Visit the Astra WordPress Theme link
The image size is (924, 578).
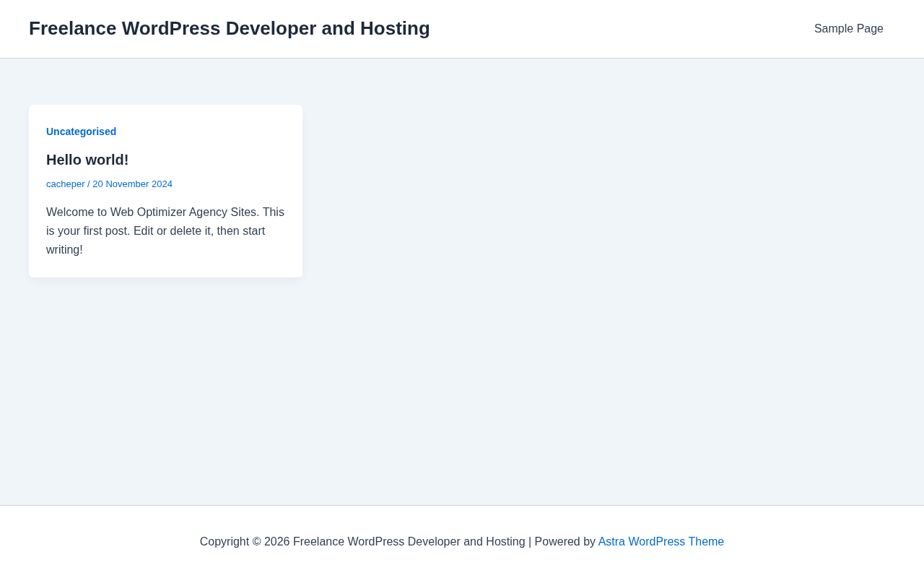(661, 542)
